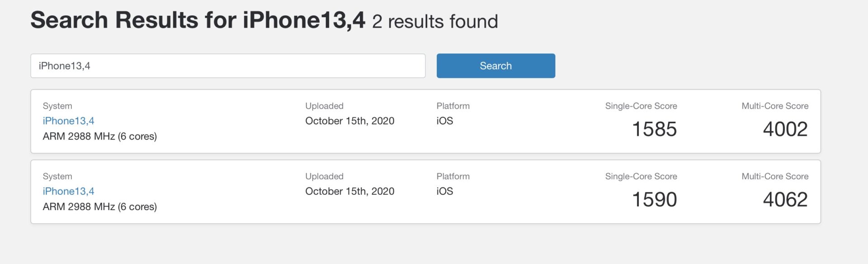Click the Platform label on first result

tap(453, 106)
